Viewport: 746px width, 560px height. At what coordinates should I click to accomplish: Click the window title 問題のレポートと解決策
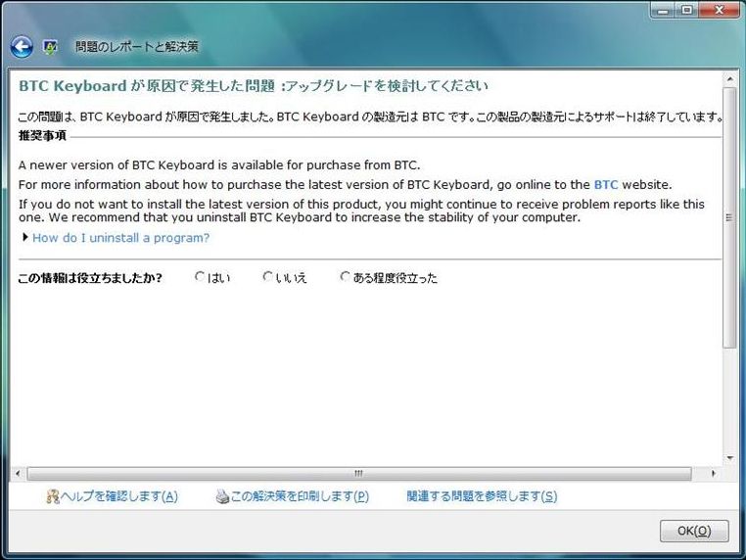click(x=136, y=47)
